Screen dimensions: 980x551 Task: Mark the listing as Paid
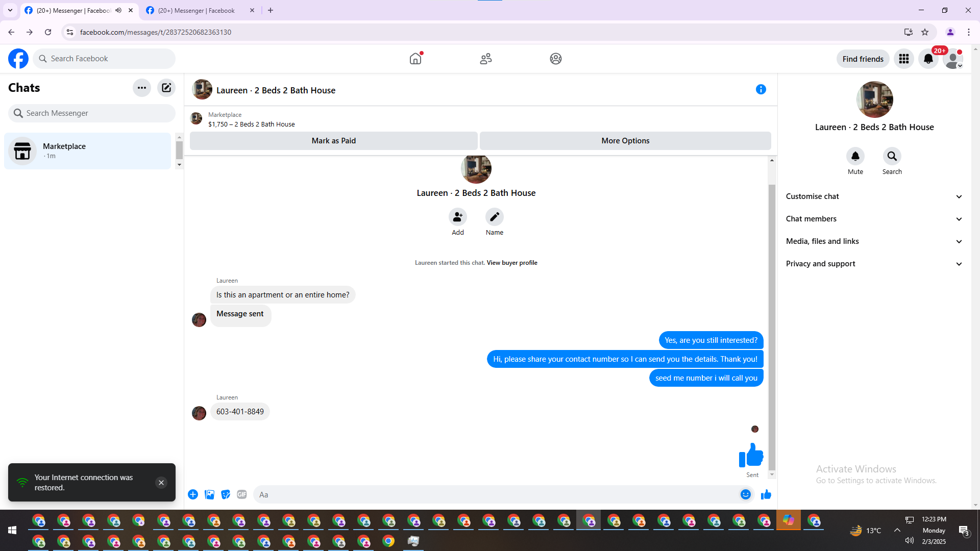pos(334,141)
